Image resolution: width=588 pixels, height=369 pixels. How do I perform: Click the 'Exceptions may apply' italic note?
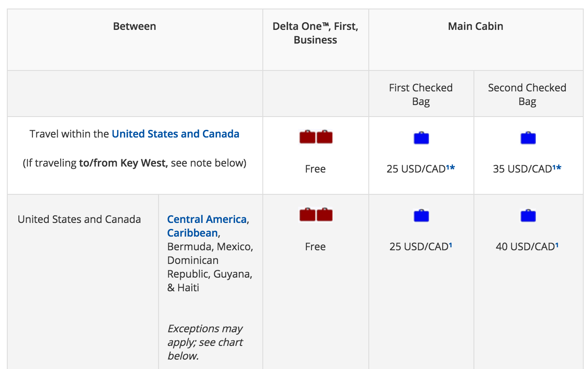pyautogui.click(x=205, y=342)
